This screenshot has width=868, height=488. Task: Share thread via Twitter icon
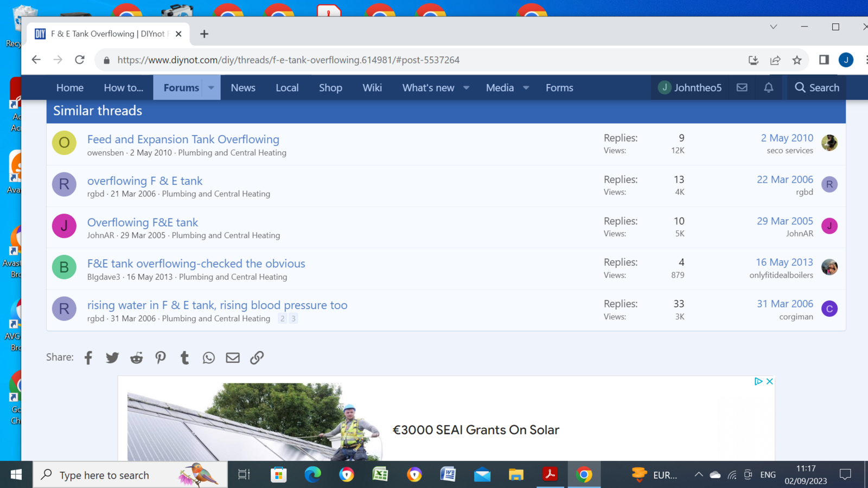pos(112,358)
